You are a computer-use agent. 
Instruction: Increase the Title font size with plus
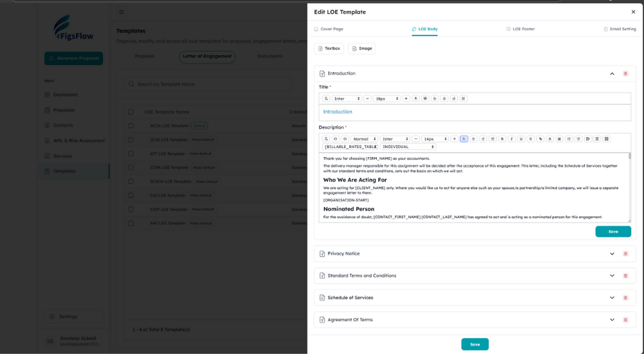tap(406, 98)
